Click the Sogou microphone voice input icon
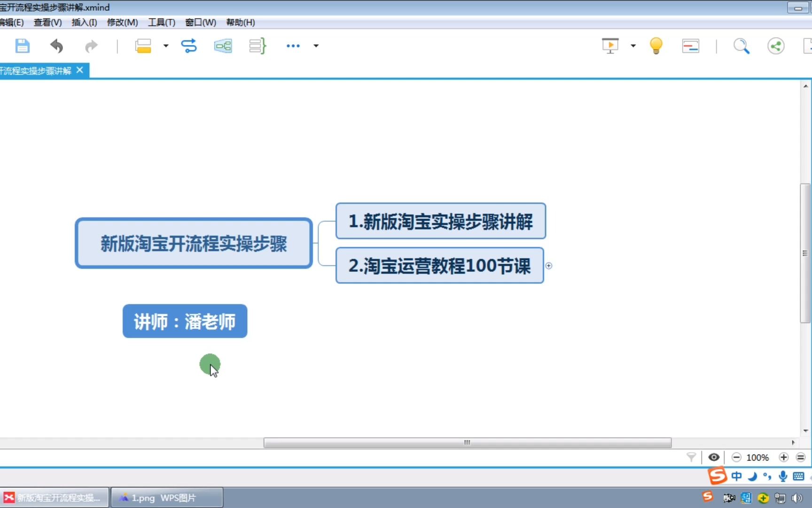 click(x=783, y=476)
